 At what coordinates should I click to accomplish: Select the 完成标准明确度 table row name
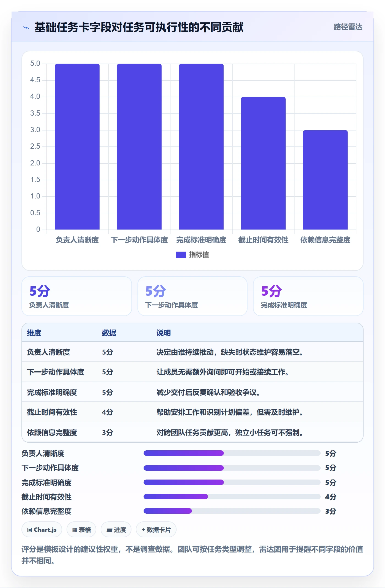52,393
